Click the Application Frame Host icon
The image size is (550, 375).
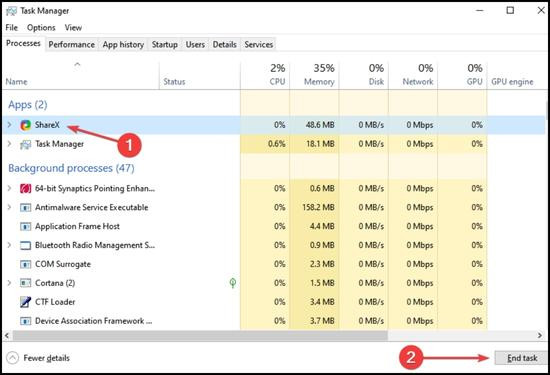(x=26, y=226)
